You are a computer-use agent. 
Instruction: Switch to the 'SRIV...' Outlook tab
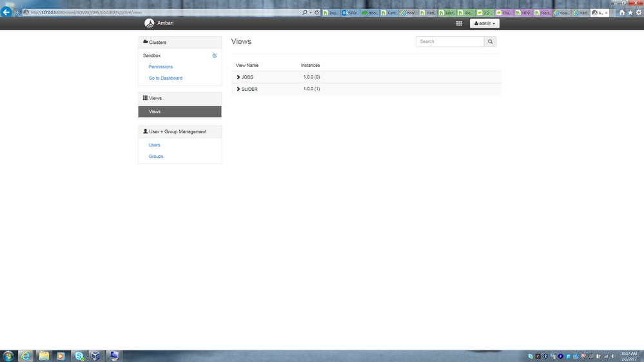(x=350, y=13)
